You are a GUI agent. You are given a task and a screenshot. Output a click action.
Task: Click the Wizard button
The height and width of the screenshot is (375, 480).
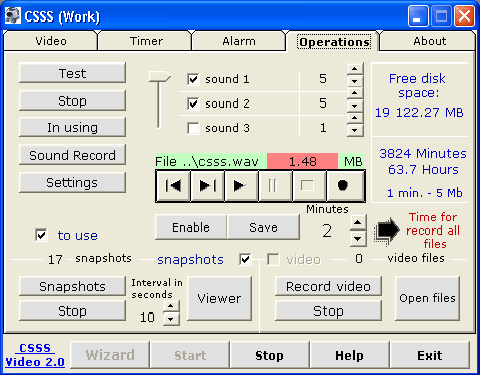[x=110, y=355]
